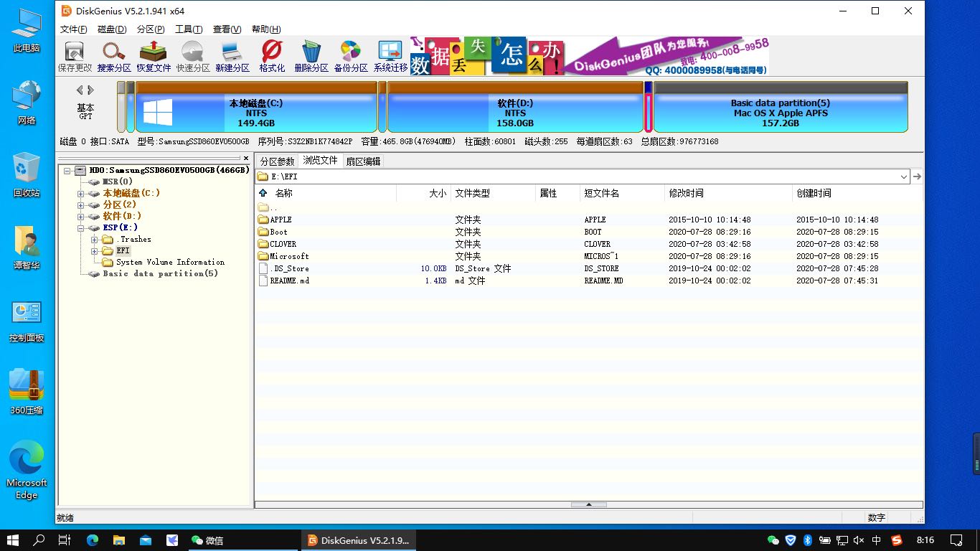Open the 分区(P) menu
Screen dimensions: 980x551
pos(151,29)
